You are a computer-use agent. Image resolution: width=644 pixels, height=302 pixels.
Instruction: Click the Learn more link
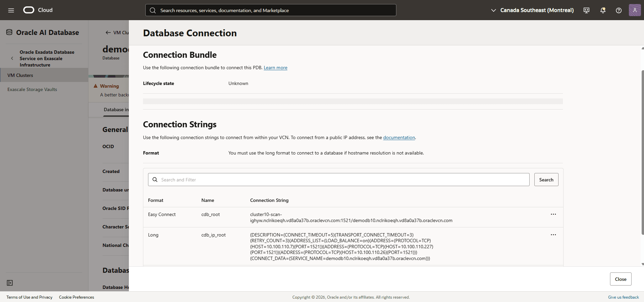tap(276, 68)
